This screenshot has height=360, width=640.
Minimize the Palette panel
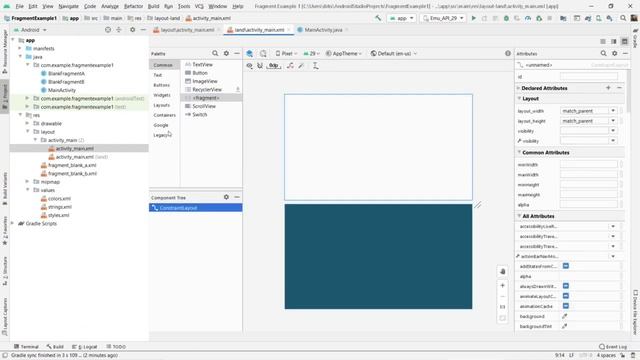pos(237,53)
